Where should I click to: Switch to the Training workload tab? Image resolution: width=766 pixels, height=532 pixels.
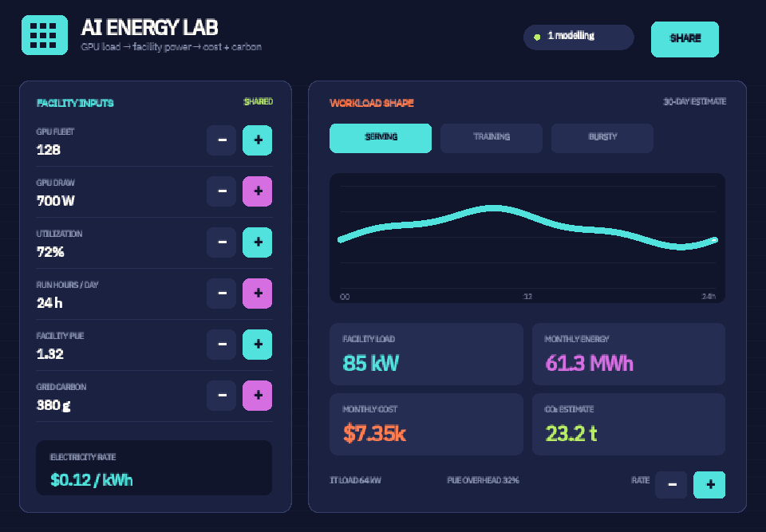(x=492, y=138)
